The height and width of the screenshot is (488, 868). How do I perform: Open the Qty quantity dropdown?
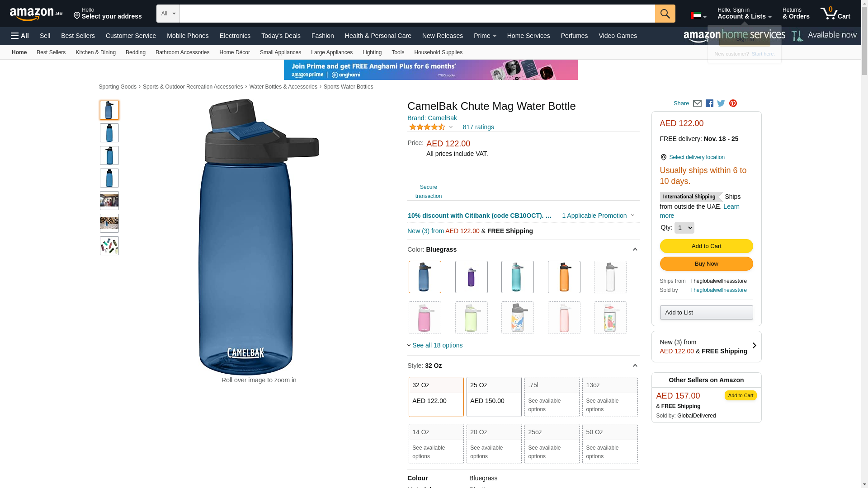pyautogui.click(x=684, y=228)
